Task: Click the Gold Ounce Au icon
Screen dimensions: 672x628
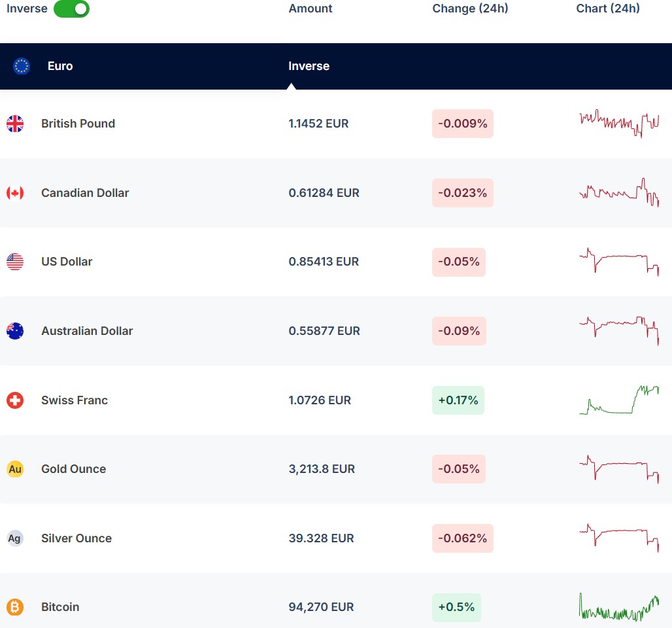Action: click(x=15, y=469)
